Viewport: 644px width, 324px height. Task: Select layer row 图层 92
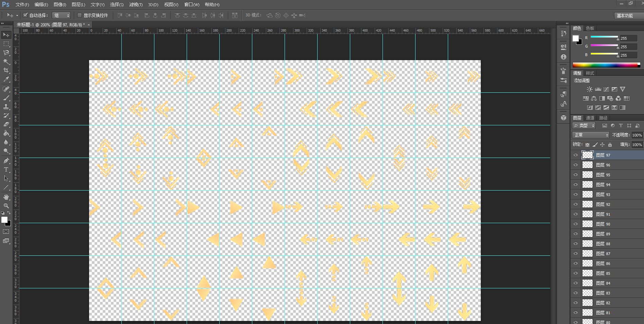point(607,204)
